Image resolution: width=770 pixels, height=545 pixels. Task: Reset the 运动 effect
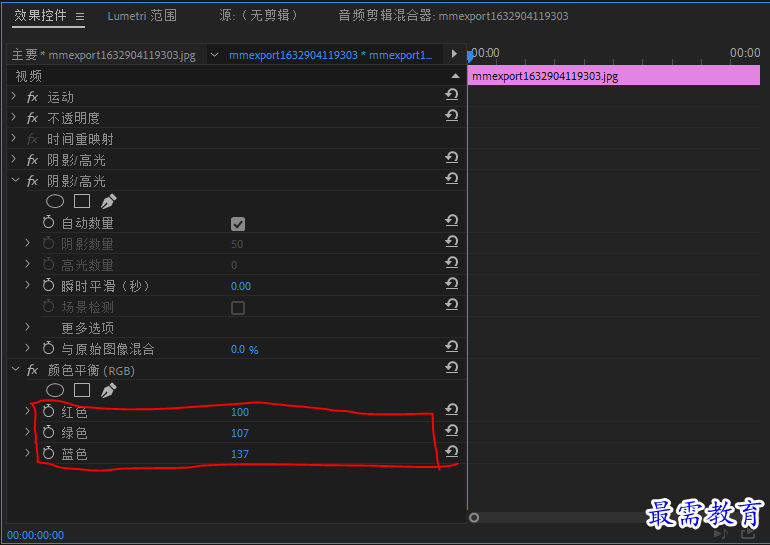tap(452, 94)
